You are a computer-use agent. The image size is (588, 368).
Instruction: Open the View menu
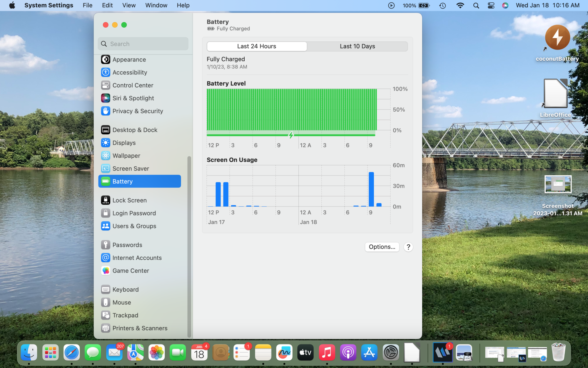(x=129, y=5)
